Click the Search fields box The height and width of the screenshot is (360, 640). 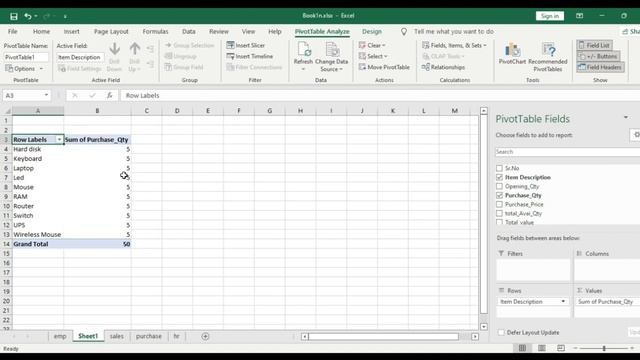(568, 152)
